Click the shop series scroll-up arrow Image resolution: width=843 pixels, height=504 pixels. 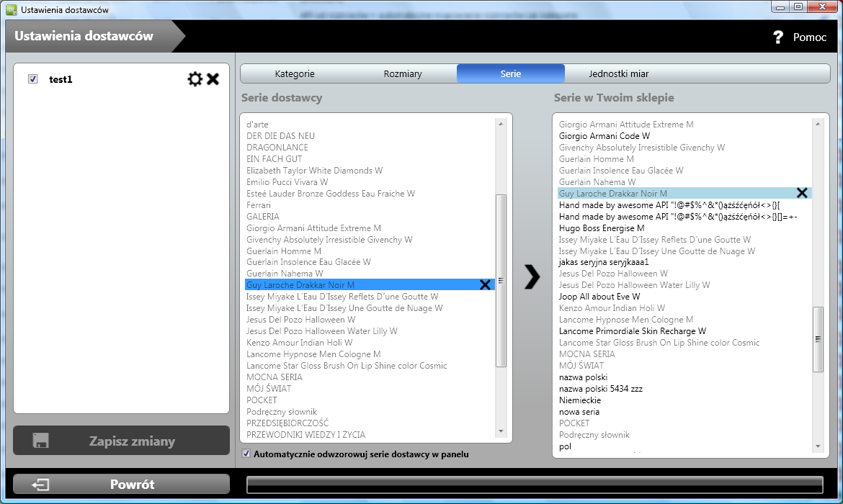pyautogui.click(x=818, y=124)
